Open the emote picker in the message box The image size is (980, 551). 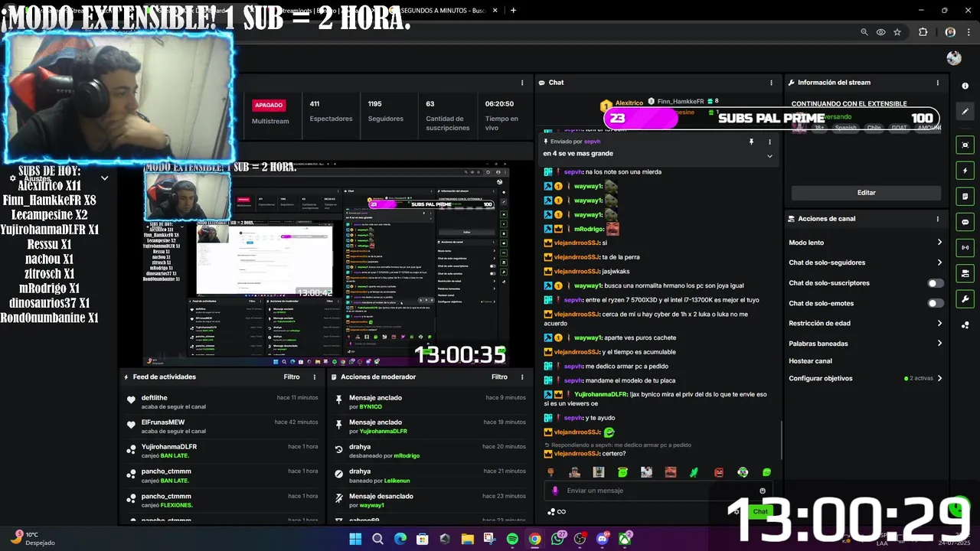tap(763, 491)
